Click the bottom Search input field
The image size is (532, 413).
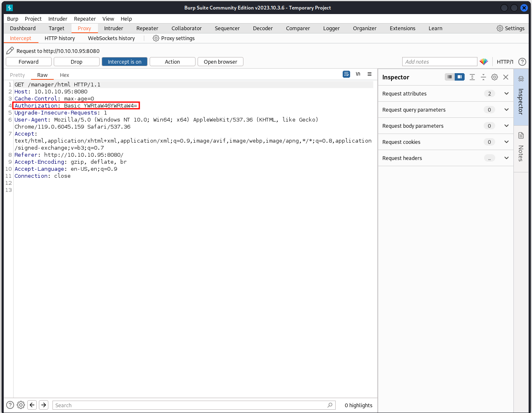point(194,405)
